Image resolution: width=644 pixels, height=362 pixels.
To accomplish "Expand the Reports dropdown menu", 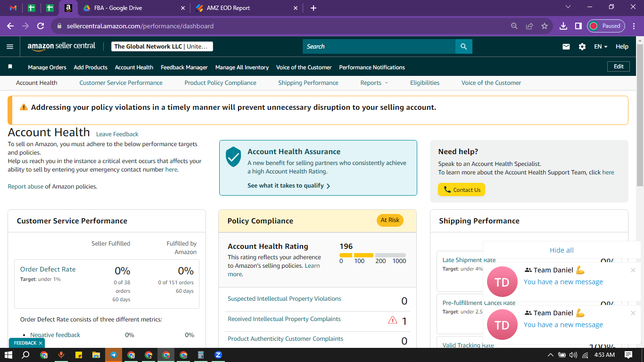I will (374, 82).
